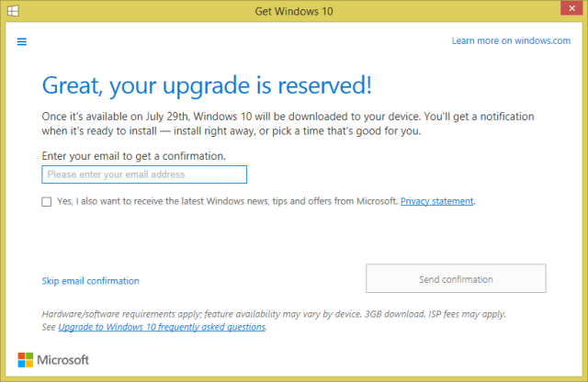Screen dimensions: 588x382
Task: Open the hamburger menu
Action: (x=22, y=41)
